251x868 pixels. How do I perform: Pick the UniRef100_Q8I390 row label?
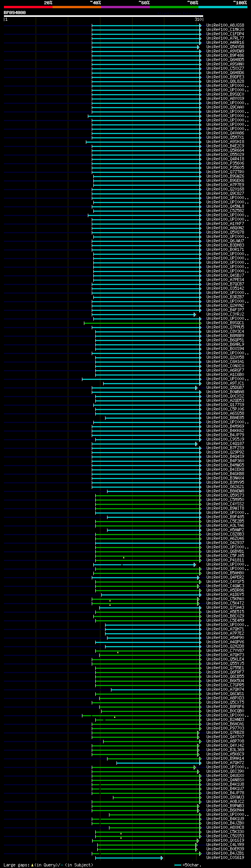tap(225, 771)
